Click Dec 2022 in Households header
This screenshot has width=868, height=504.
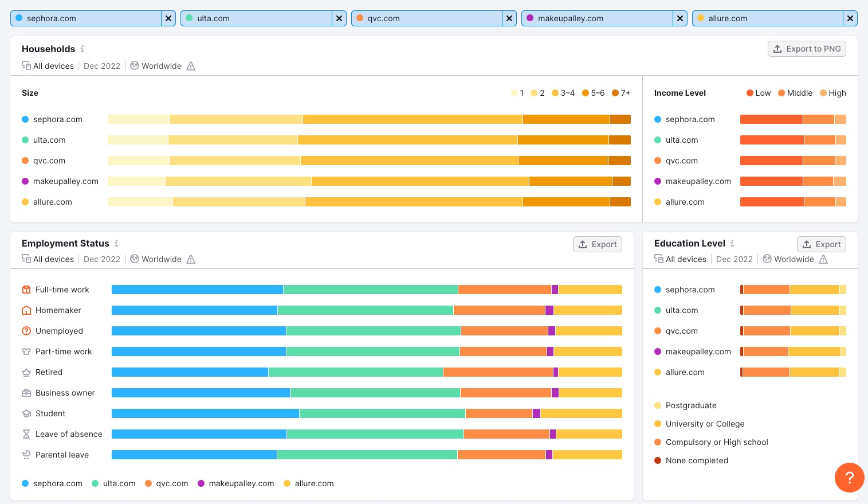[x=102, y=66]
